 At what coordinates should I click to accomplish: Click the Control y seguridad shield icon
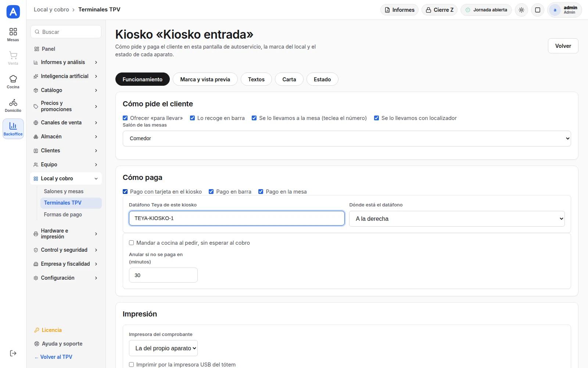pos(36,250)
